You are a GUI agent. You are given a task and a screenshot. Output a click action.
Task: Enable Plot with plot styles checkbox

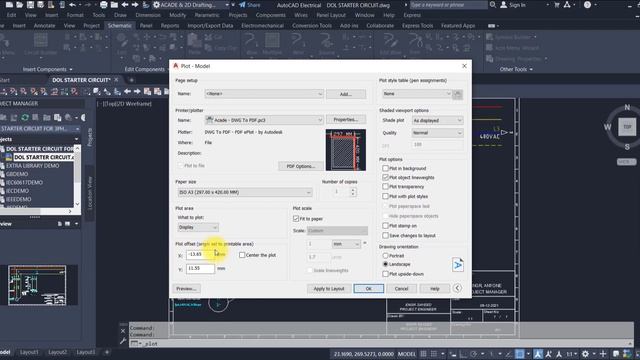click(x=385, y=196)
